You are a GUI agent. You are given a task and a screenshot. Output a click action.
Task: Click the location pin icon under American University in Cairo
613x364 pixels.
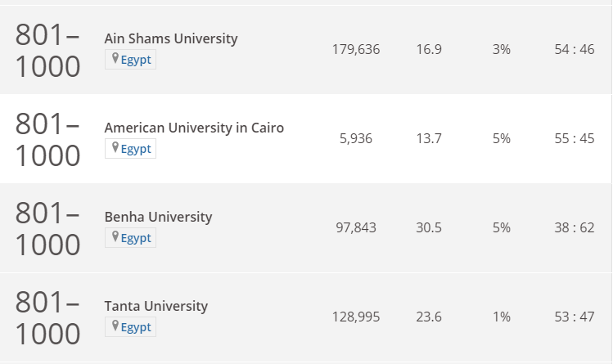[115, 147]
